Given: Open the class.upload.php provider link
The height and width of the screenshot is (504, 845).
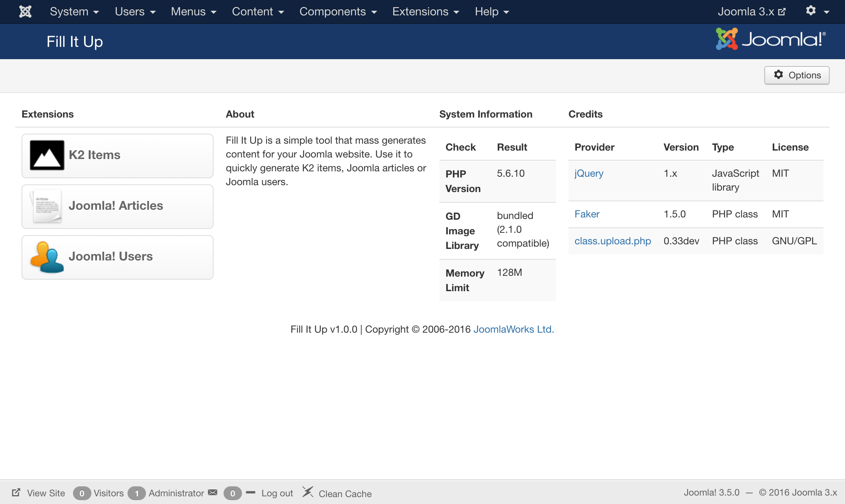Looking at the screenshot, I should pos(613,241).
